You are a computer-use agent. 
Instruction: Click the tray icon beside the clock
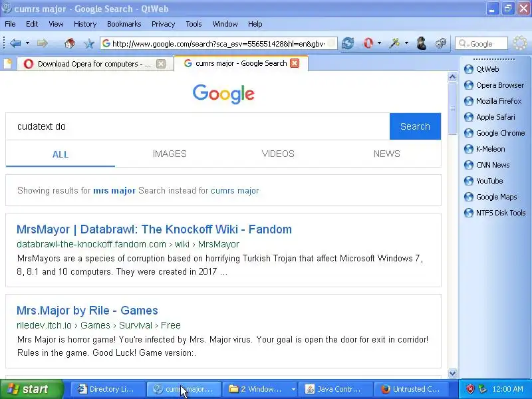tap(483, 389)
